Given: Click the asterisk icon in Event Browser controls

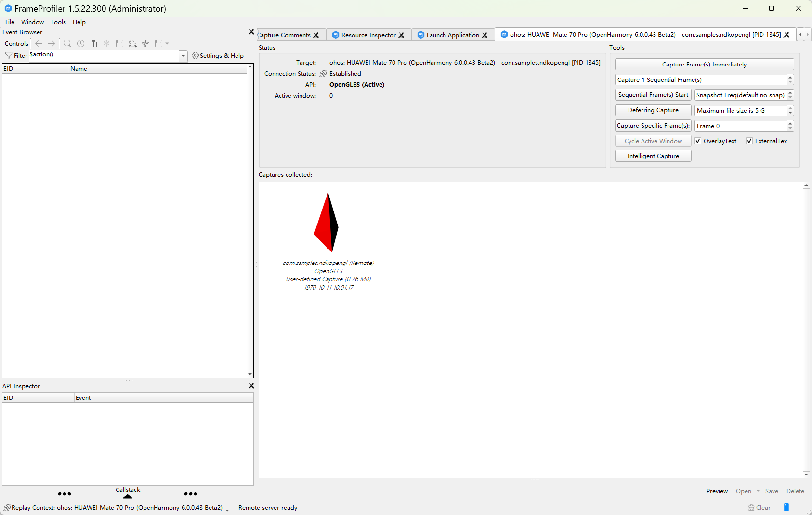Looking at the screenshot, I should click(x=106, y=43).
